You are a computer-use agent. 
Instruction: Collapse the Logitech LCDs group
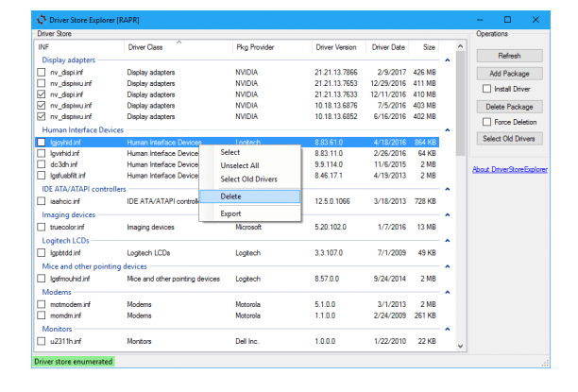pos(447,241)
